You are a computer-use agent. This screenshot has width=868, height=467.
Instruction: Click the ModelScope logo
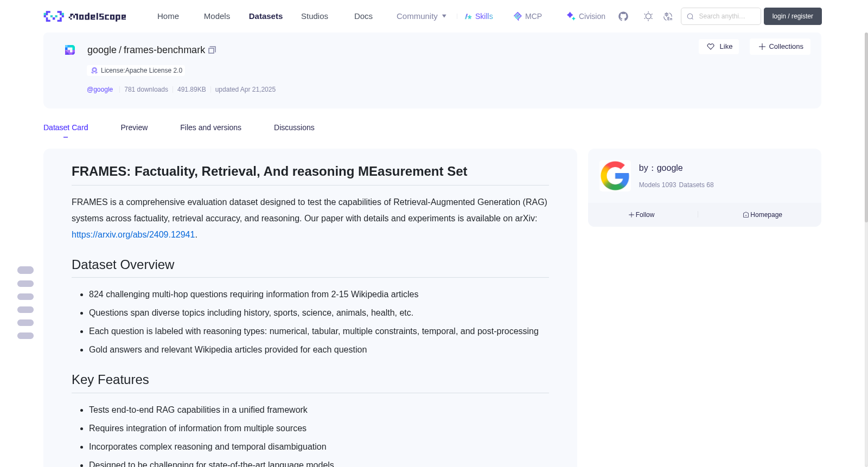click(x=85, y=16)
